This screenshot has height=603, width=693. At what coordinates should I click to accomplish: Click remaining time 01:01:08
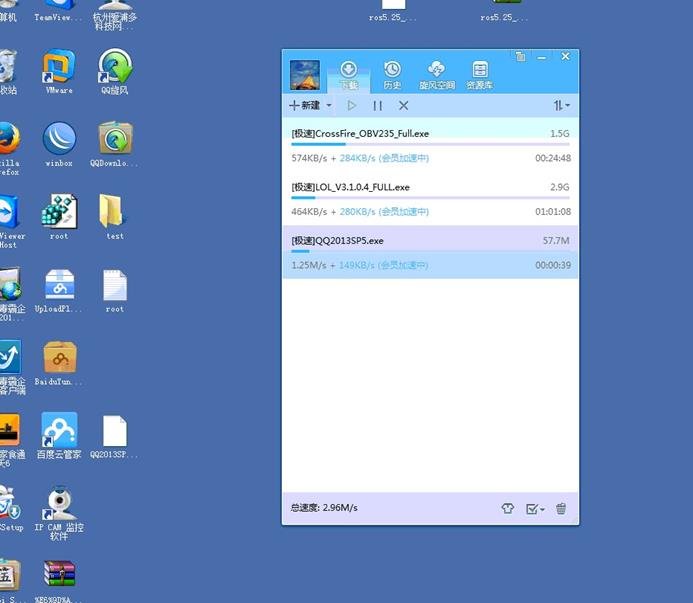pos(553,212)
